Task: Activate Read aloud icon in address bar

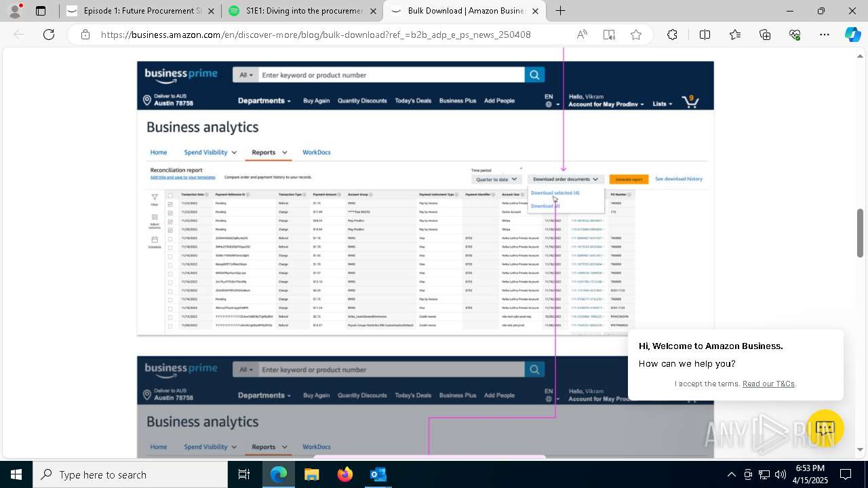Action: (582, 35)
